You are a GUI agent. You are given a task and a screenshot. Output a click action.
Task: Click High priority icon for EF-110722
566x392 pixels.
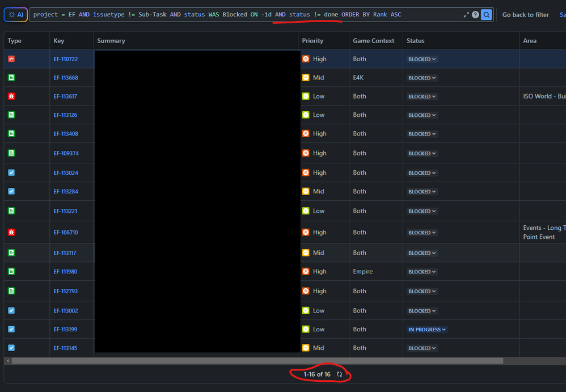point(306,59)
